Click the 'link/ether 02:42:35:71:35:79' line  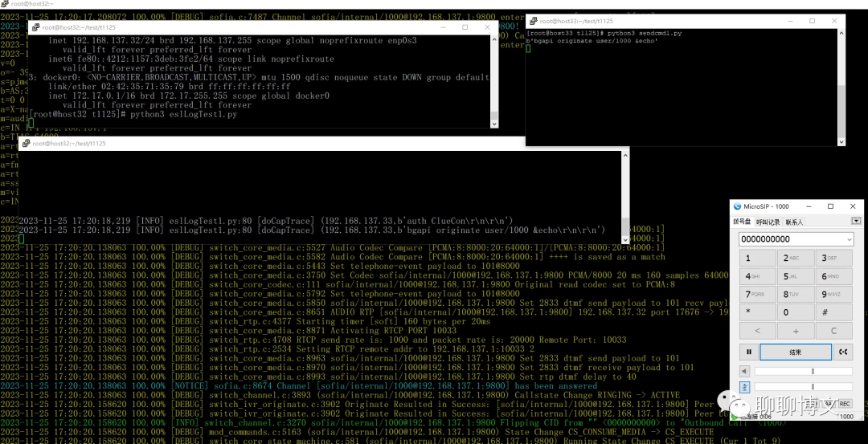170,87
